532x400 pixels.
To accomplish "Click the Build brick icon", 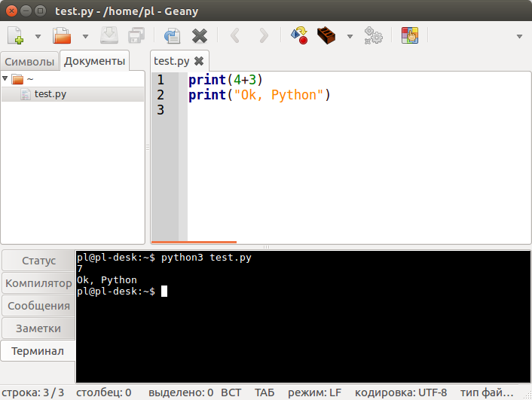I will [x=326, y=35].
